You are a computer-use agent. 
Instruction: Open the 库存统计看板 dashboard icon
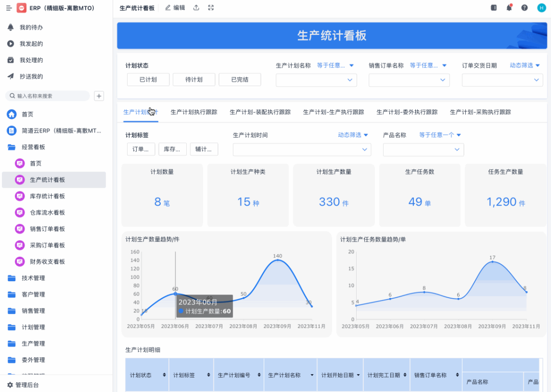(20, 196)
